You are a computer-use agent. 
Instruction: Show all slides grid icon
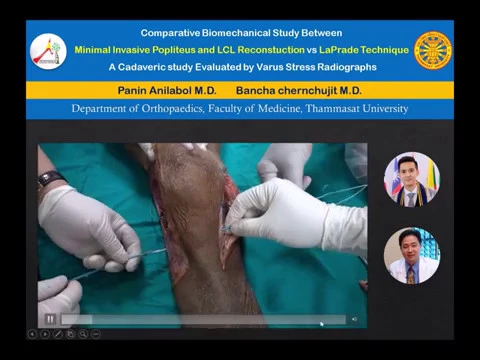[x=70, y=334]
